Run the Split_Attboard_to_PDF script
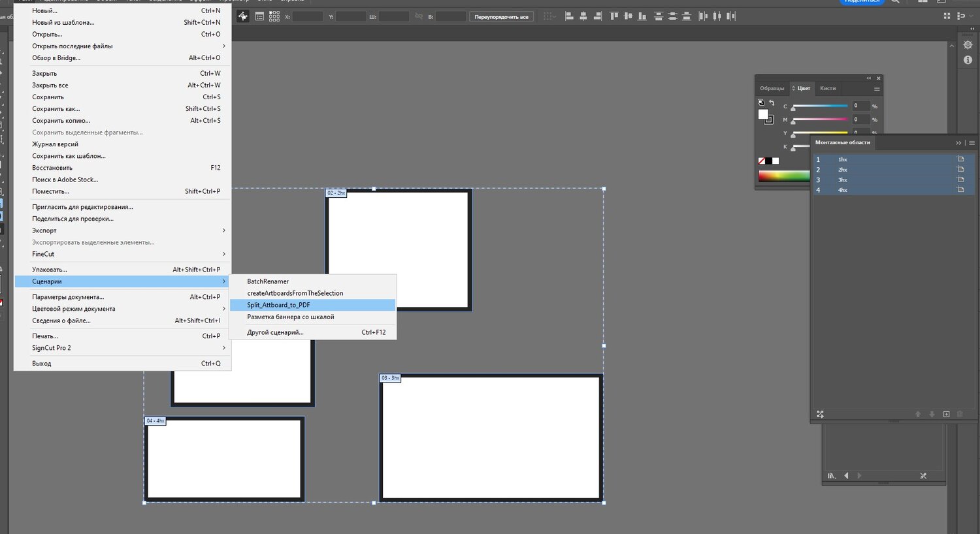 [279, 305]
